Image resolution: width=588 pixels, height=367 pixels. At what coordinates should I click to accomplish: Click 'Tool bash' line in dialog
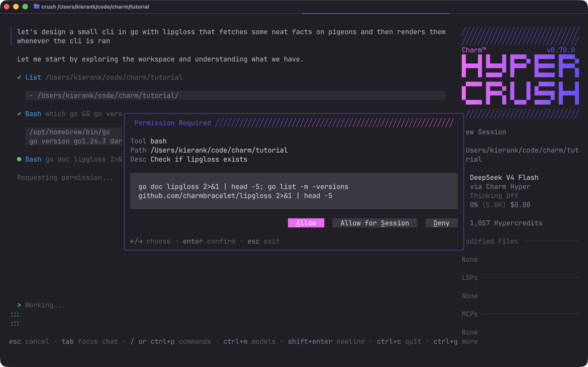(148, 141)
